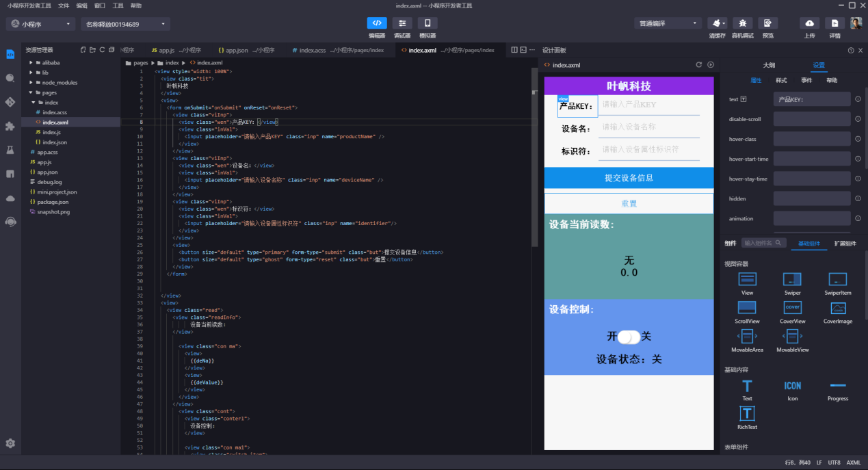Open the 小程序 project type dropdown

(x=40, y=24)
